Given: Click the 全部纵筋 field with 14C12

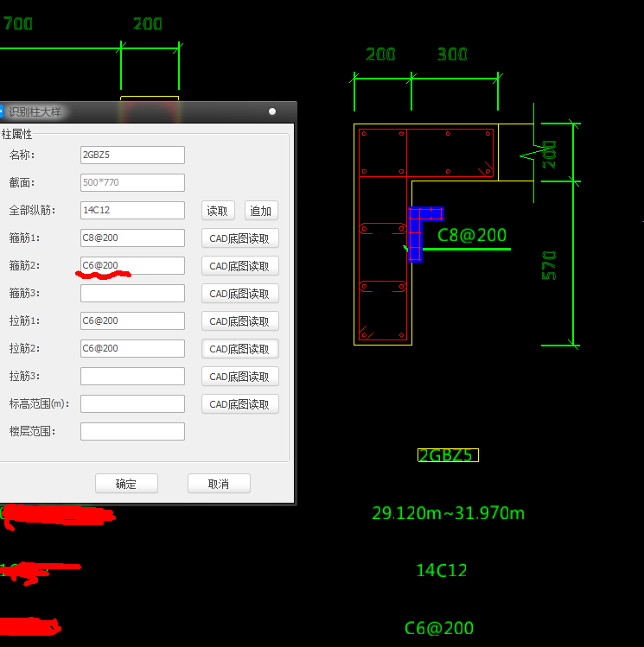Looking at the screenshot, I should tap(132, 211).
